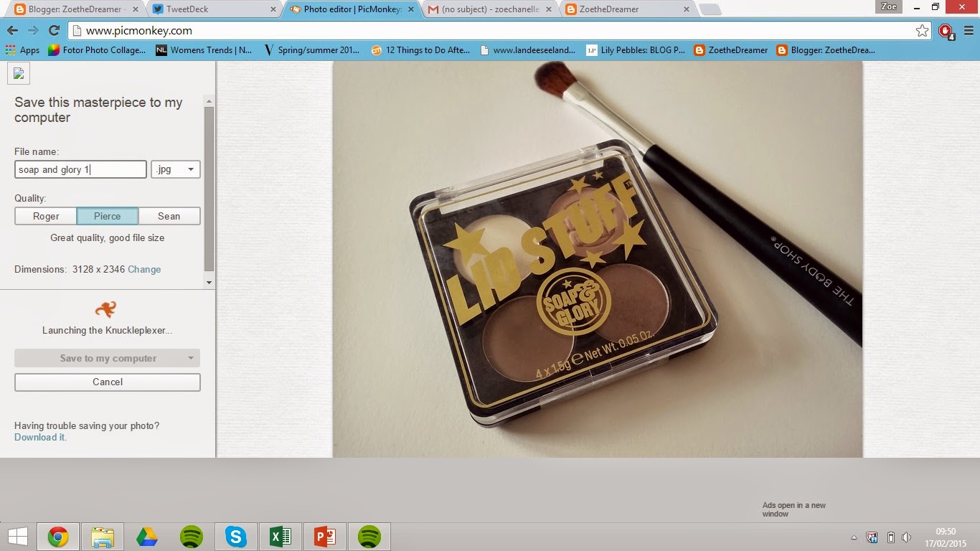
Task: Open the Spring/summer 201... bookmark
Action: pyautogui.click(x=311, y=50)
